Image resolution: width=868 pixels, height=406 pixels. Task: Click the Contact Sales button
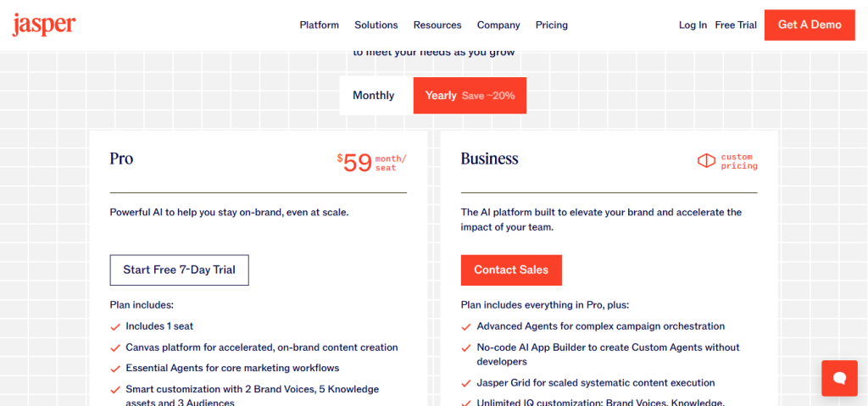[511, 270]
